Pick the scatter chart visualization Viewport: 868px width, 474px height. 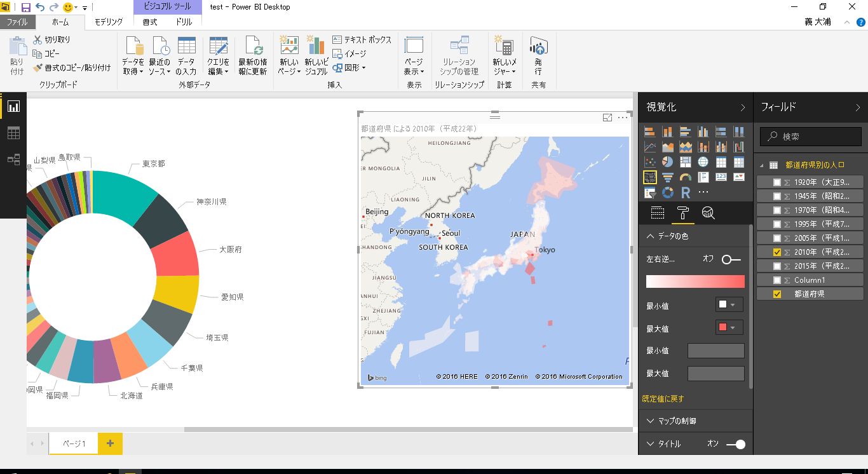point(650,162)
